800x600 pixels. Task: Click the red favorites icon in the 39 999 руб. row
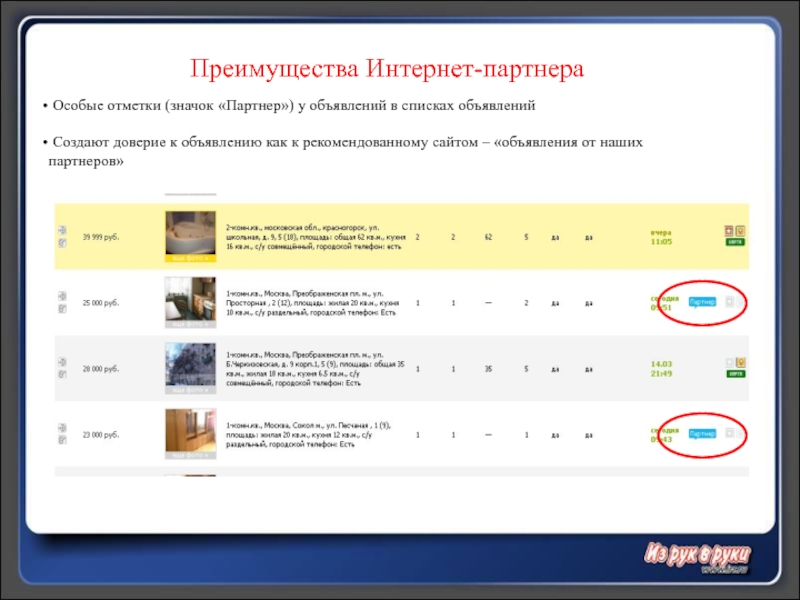pyautogui.click(x=729, y=230)
